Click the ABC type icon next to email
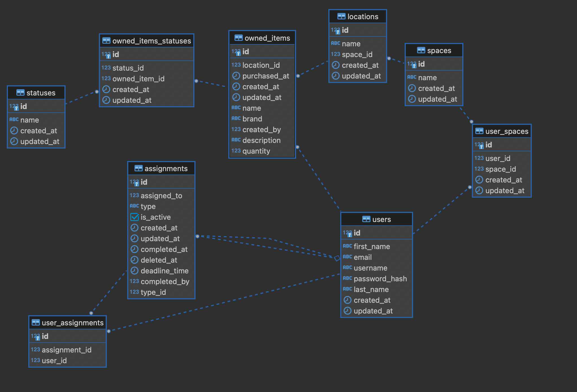Image resolution: width=577 pixels, height=392 pixels. click(347, 257)
